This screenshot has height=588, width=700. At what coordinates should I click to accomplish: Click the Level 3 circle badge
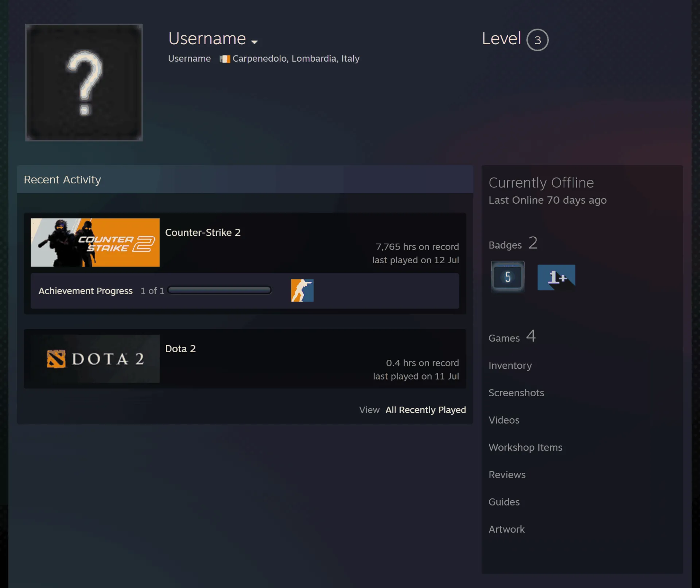(x=537, y=40)
